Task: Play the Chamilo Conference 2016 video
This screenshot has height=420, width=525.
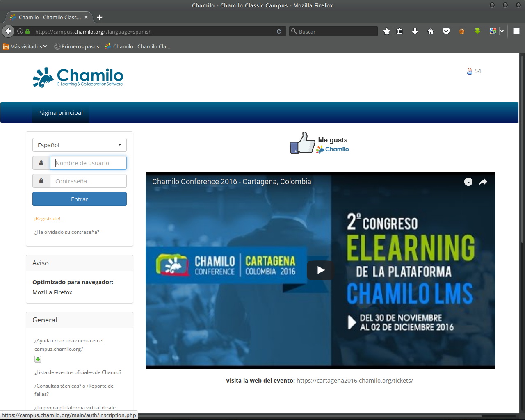Action: click(x=320, y=270)
